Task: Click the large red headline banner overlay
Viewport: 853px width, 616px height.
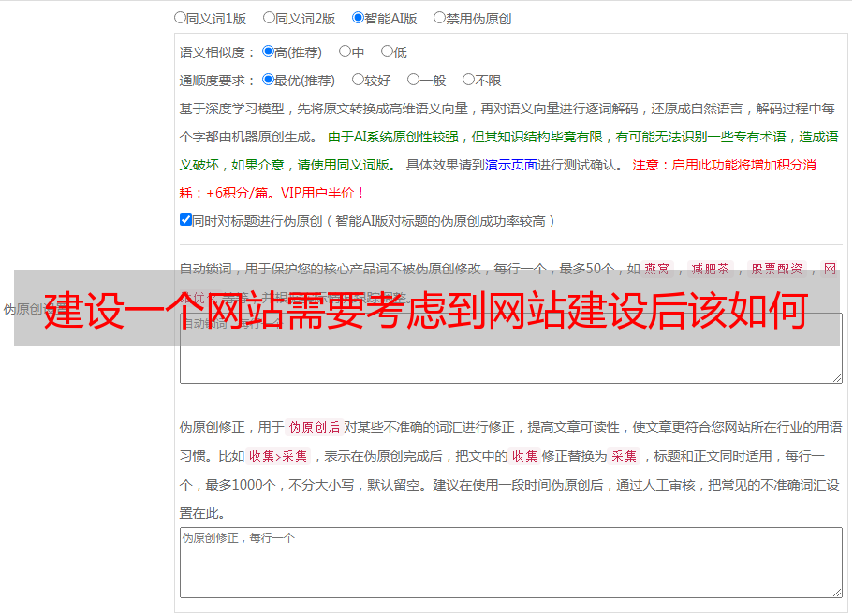Action: click(x=426, y=308)
